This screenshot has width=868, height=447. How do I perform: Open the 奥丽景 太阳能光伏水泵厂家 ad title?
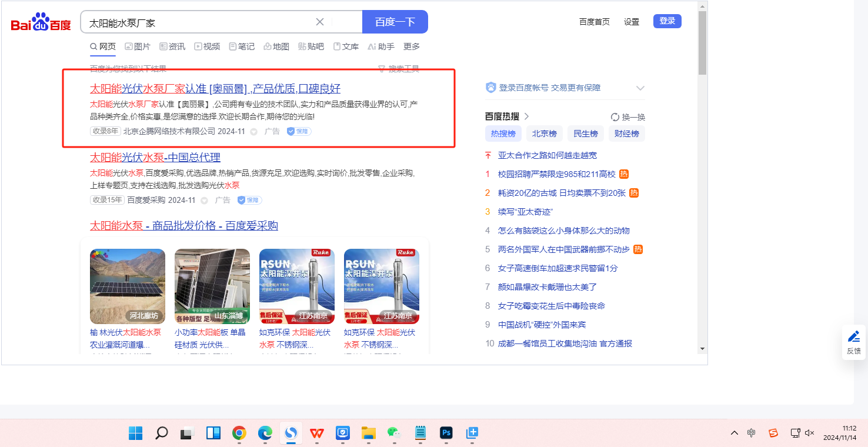[x=215, y=89]
